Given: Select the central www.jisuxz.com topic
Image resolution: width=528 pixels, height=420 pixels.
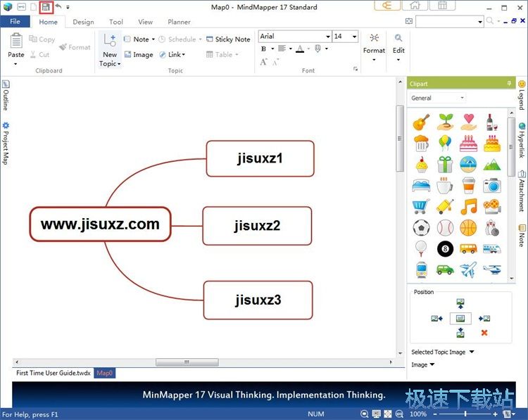Looking at the screenshot, I should tap(101, 224).
